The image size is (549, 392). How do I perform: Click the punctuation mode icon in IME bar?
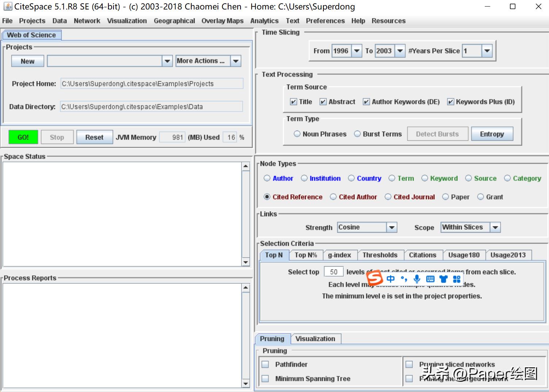click(404, 279)
